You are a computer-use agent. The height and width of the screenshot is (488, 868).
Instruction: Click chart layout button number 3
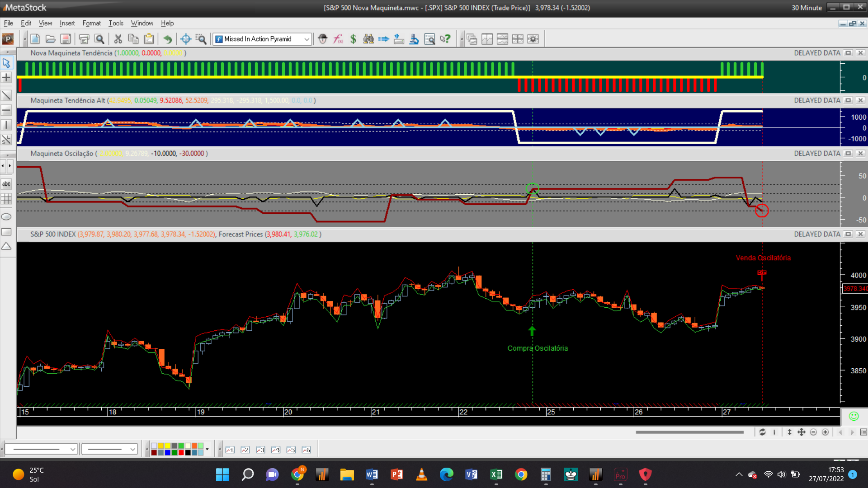(x=260, y=450)
